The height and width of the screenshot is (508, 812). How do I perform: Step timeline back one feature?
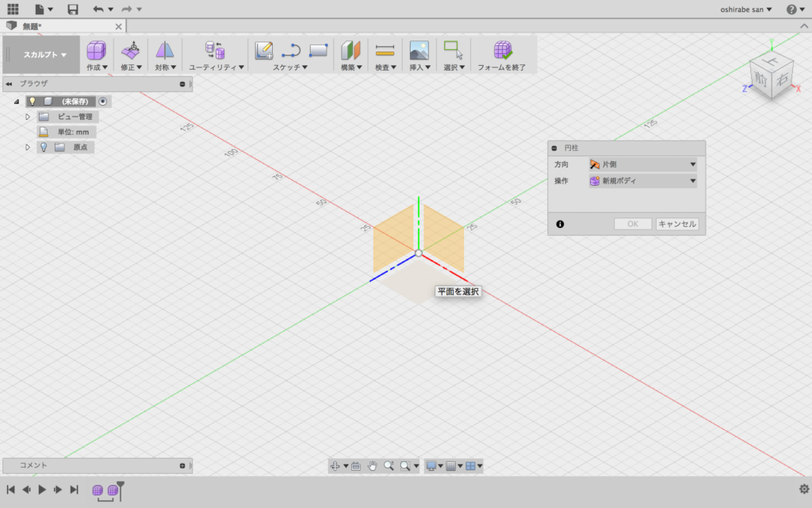(26, 489)
